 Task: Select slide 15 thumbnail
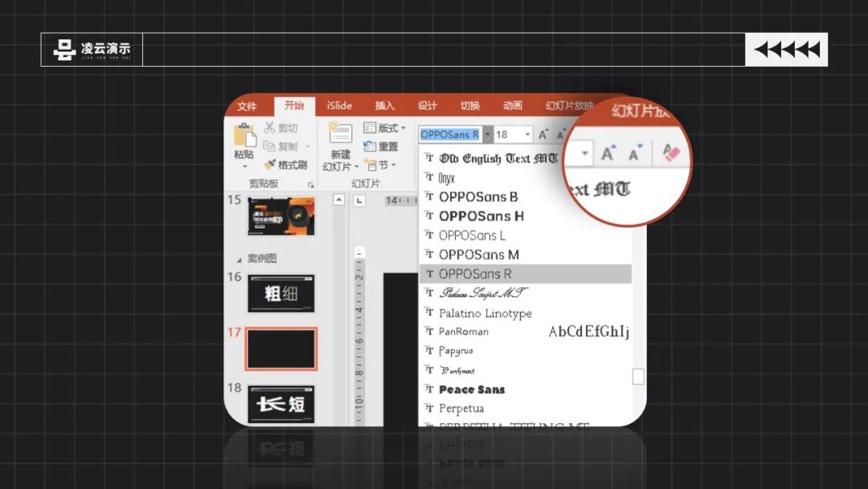coord(281,216)
